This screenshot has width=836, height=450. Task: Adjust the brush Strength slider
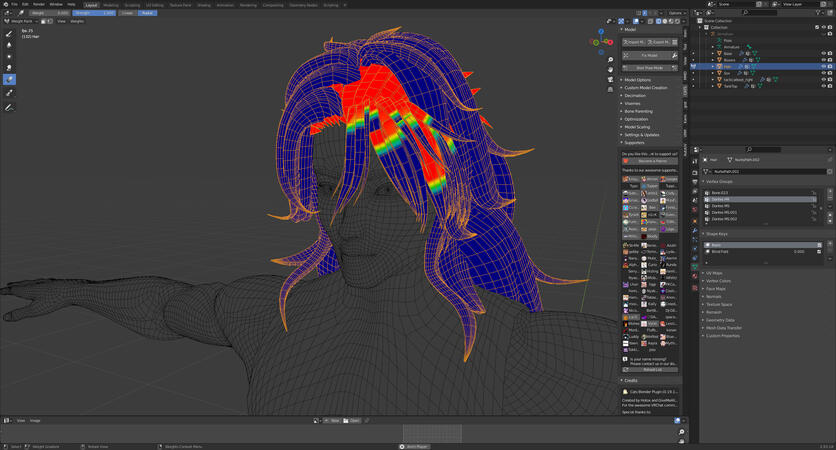94,13
